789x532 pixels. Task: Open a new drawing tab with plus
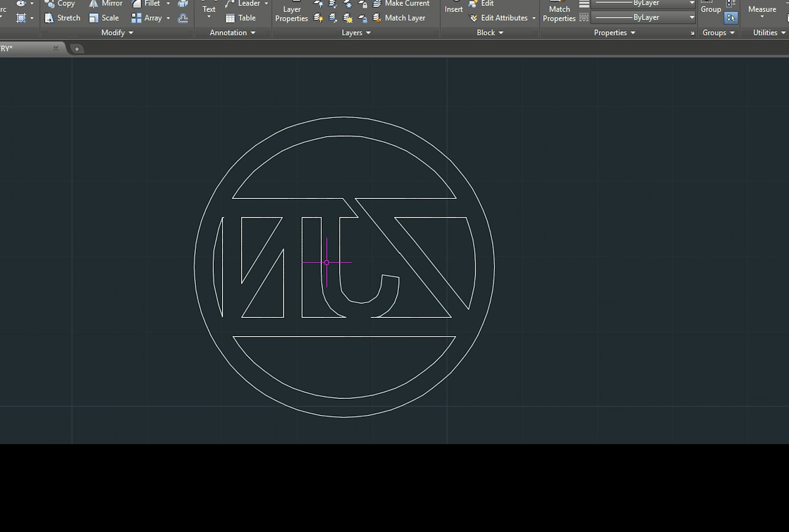[x=76, y=49]
